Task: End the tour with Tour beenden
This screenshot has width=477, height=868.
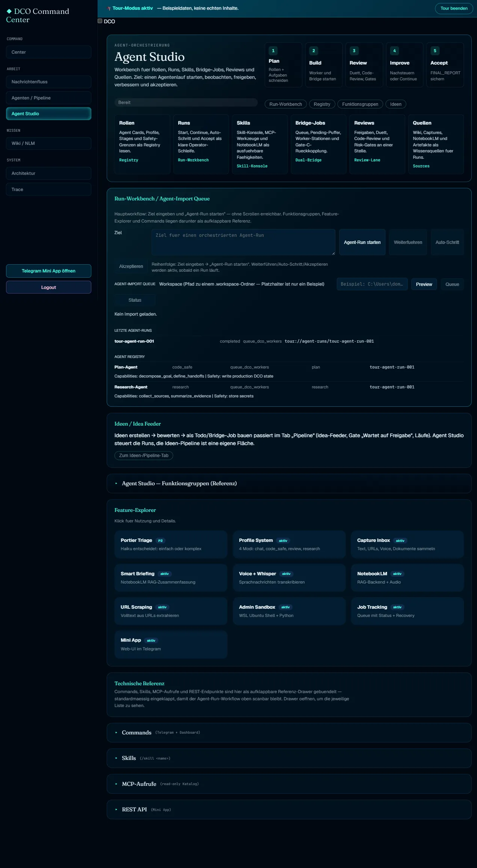Action: coord(454,8)
